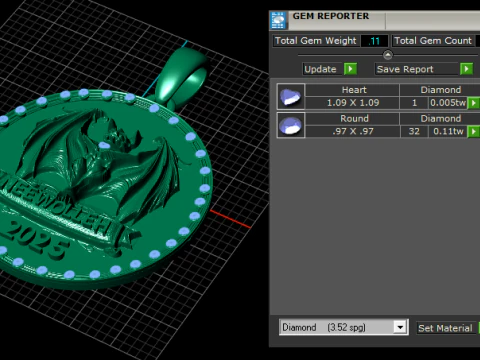The image size is (480, 360).
Task: Click the Gem Reporter panel icon
Action: pyautogui.click(x=279, y=20)
